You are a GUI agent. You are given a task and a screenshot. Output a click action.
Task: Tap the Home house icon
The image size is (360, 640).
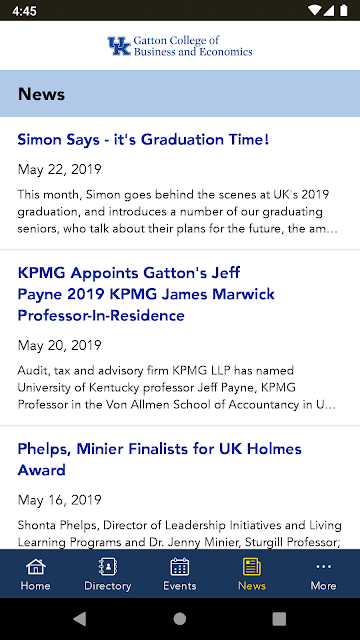pos(36,567)
